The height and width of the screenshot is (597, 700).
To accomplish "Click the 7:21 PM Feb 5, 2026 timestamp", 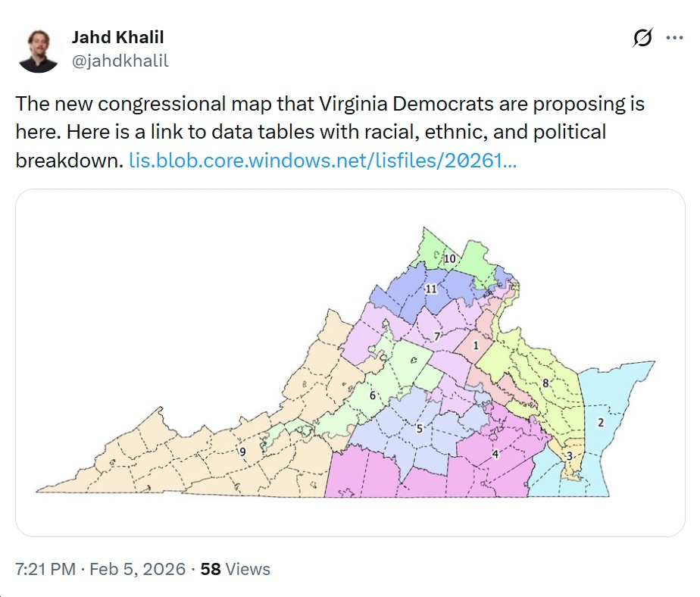I will 100,569.
